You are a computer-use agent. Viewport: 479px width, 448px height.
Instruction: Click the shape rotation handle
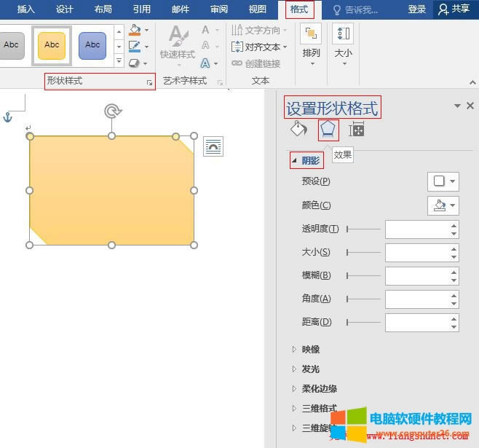point(111,111)
